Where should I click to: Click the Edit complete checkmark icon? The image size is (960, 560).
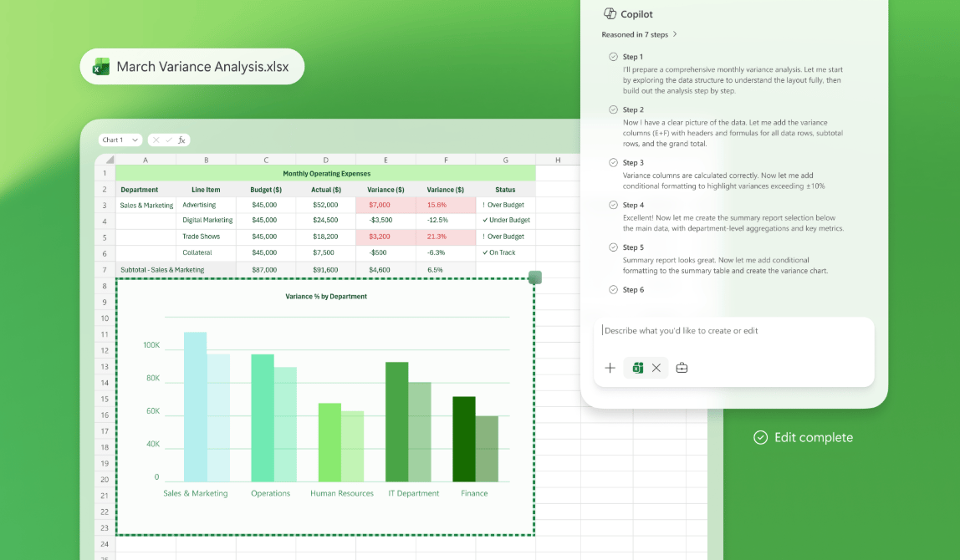pyautogui.click(x=760, y=437)
